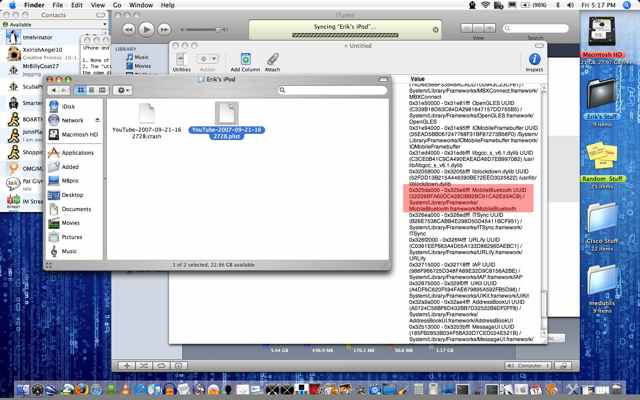The height and width of the screenshot is (400, 640).
Task: Click the Utilities toolbar icon in Untitled window
Action: 181,62
